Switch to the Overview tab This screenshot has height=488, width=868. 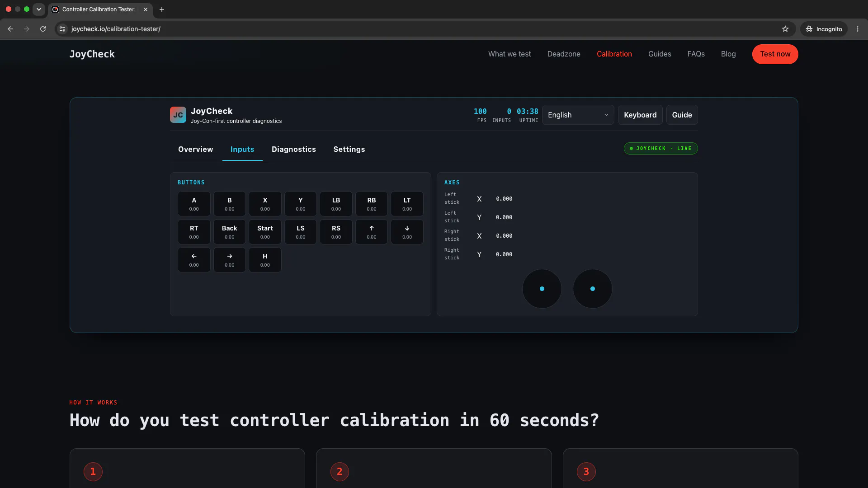[x=195, y=149]
